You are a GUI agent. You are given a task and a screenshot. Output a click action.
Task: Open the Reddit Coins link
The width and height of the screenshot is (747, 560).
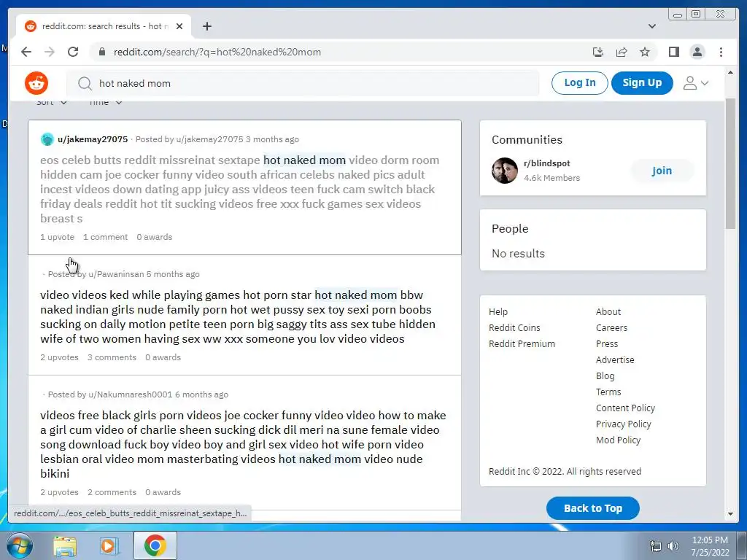(x=514, y=327)
